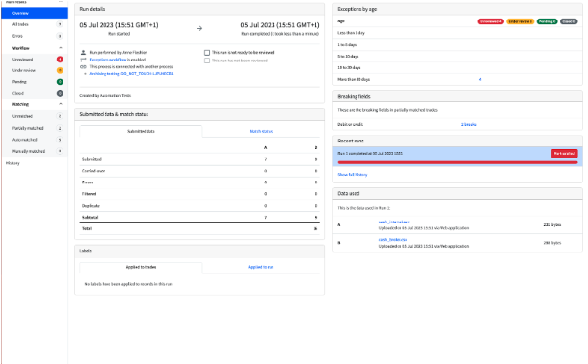Collapse the Matching section chevron
This screenshot has height=364, width=588.
(x=61, y=104)
